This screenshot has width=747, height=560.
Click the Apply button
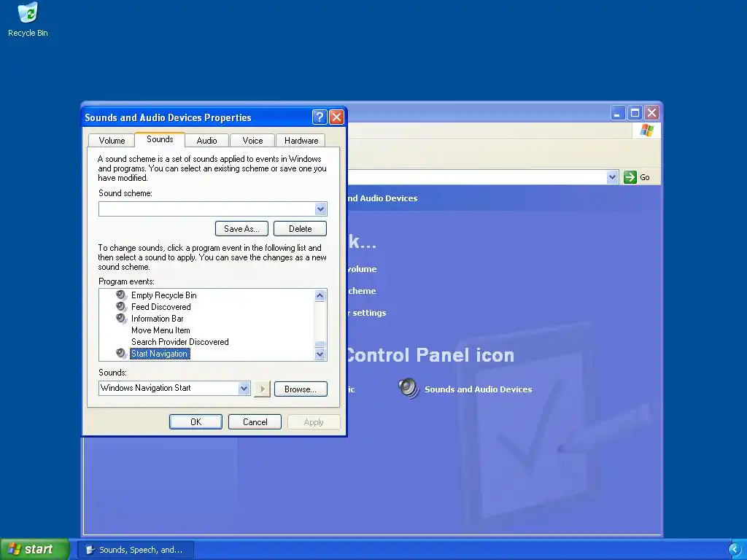314,422
